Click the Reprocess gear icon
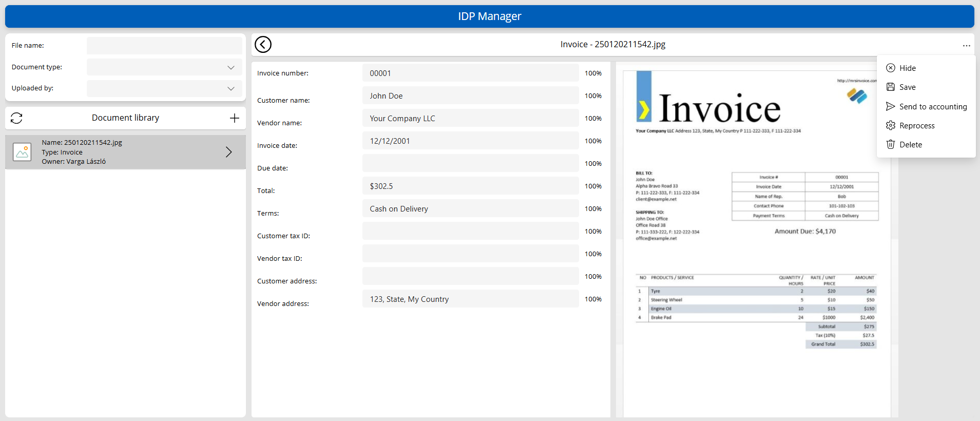Viewport: 980px width, 421px height. coord(891,126)
